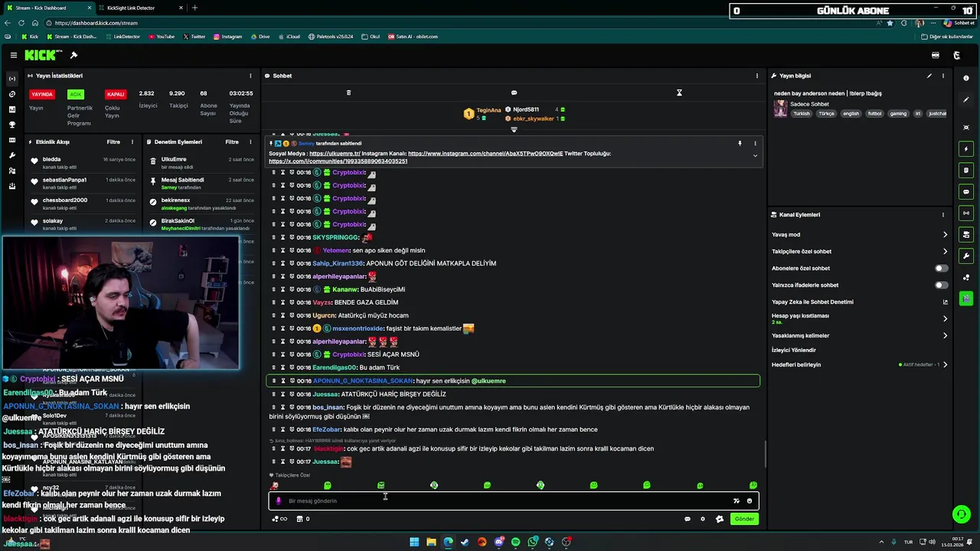Open the Twitter bookmark
The height and width of the screenshot is (551, 980).
coord(194,37)
